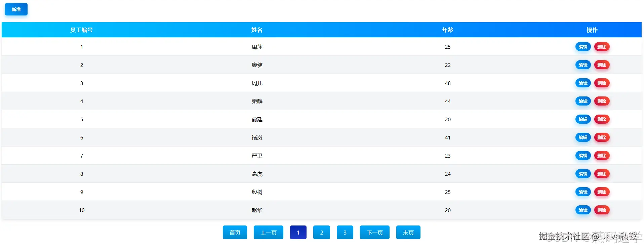
Task: Click age value 41 in 褚岚's row
Action: click(x=448, y=137)
